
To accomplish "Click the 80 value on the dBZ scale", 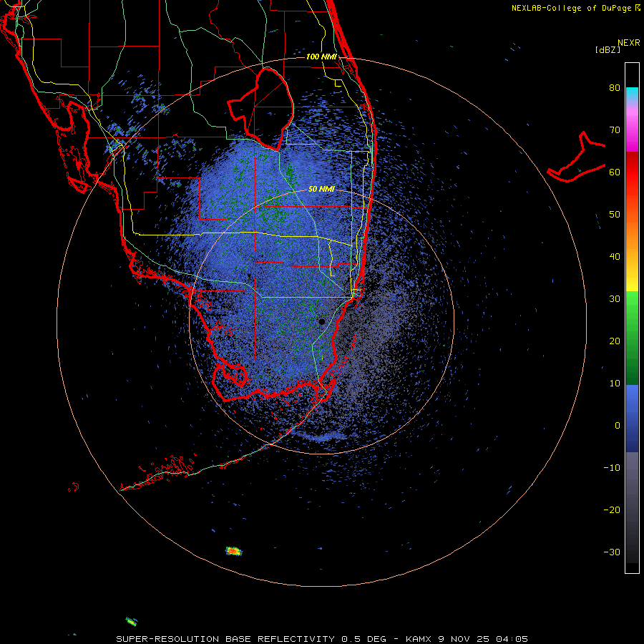I will 615,87.
